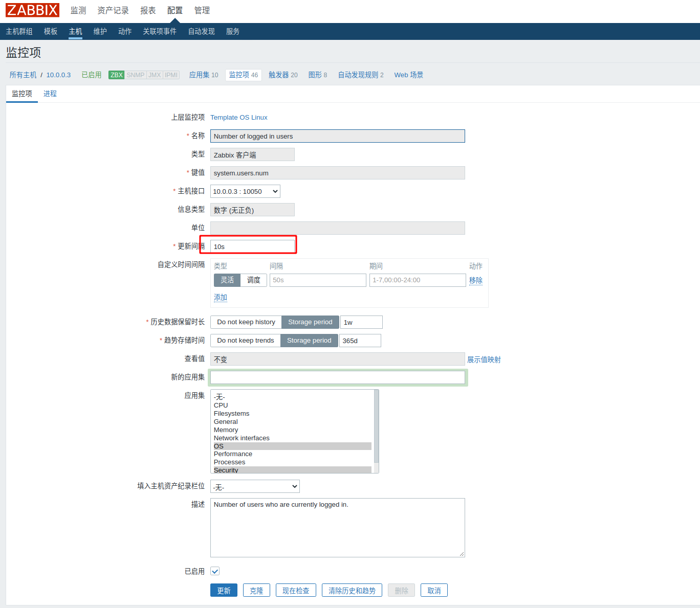Select Filesystems in 应用集 list

pos(293,414)
